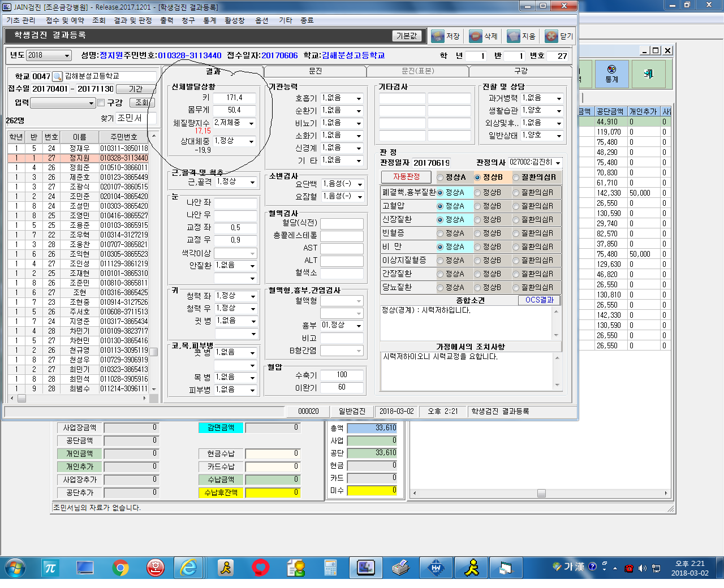Click the 통계 statistics icon in background window
The image size is (724, 588).
(x=611, y=74)
